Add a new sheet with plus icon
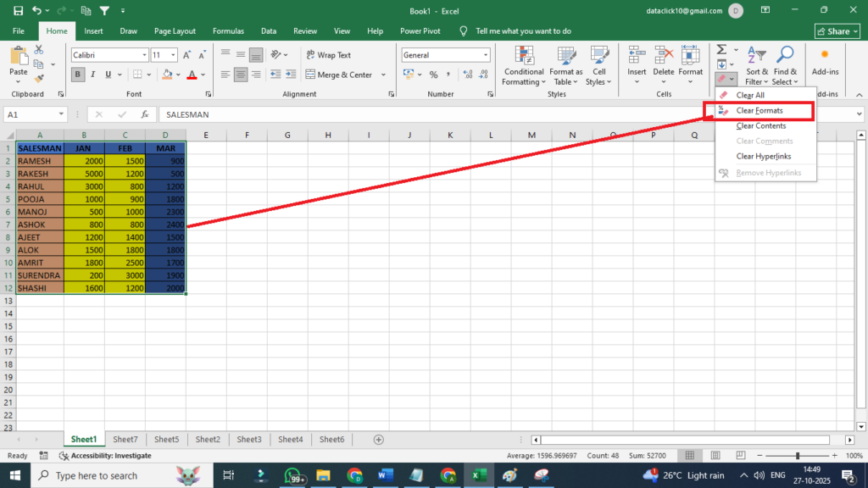 click(x=379, y=439)
